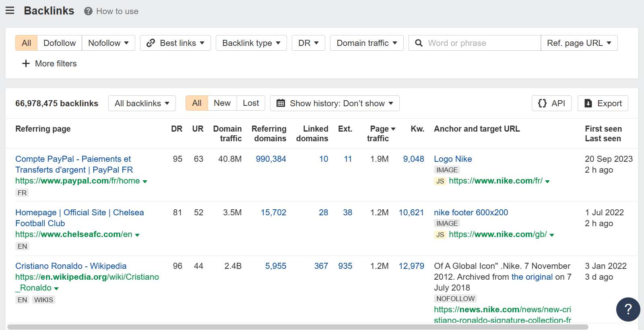Click keywords value 9,048

[414, 159]
